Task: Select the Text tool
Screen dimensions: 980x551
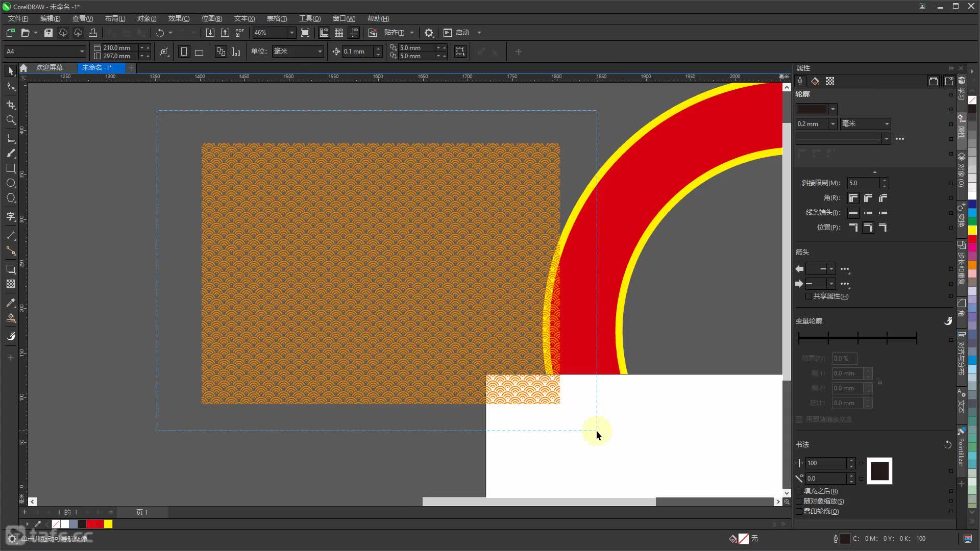Action: point(11,217)
